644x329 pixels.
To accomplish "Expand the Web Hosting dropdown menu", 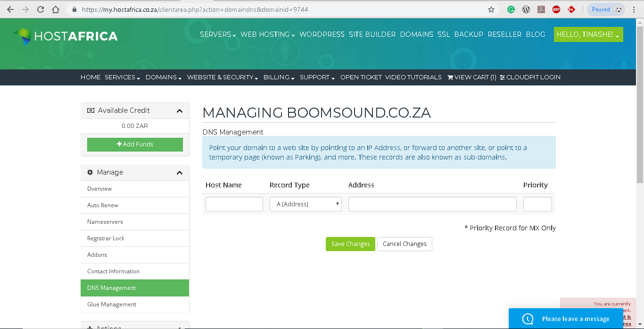I will (x=267, y=34).
